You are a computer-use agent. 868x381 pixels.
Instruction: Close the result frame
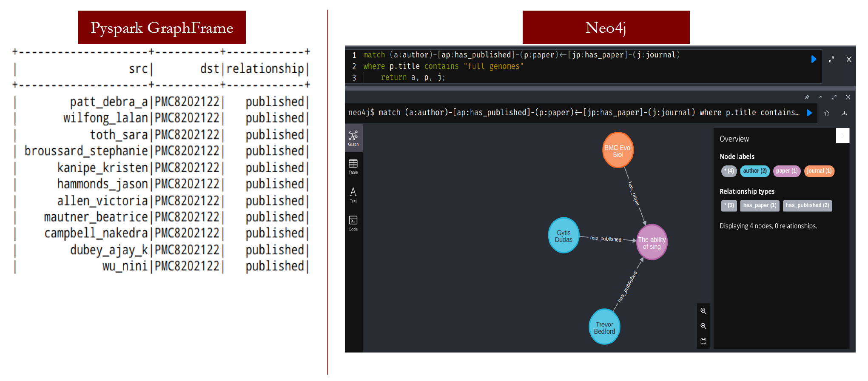coord(848,97)
